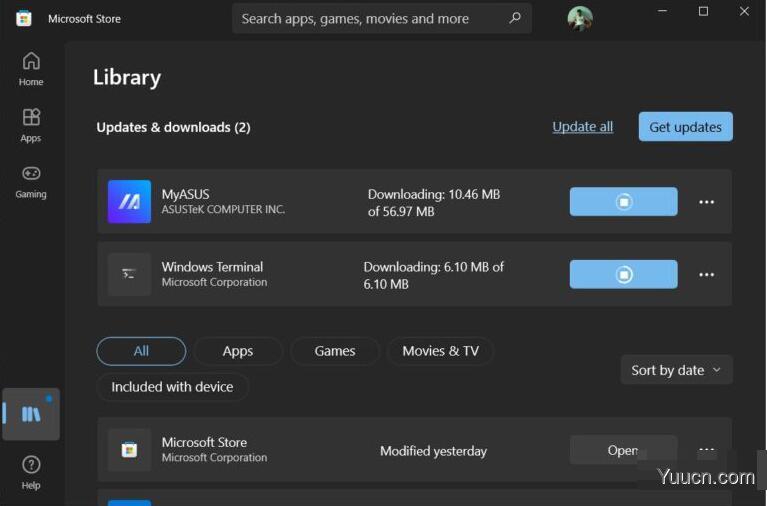Open the Microsoft Store app
Screen dimensions: 767x506
[624, 450]
